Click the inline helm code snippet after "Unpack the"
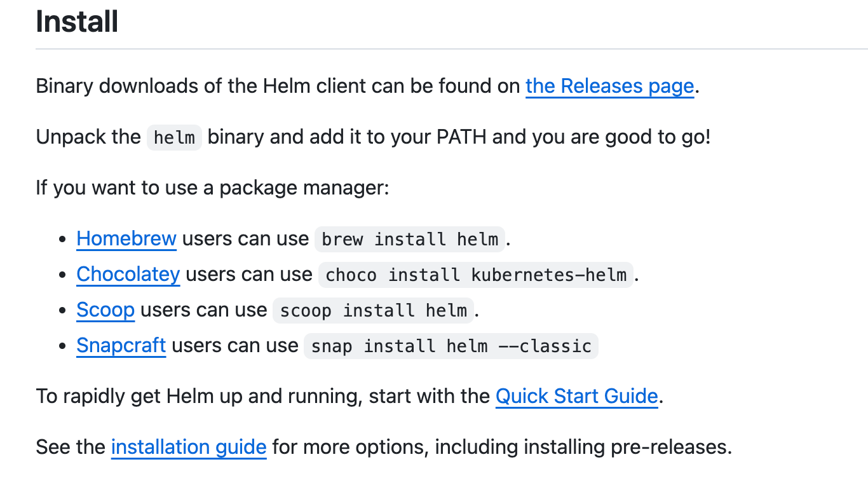The height and width of the screenshot is (478, 868). 174,137
